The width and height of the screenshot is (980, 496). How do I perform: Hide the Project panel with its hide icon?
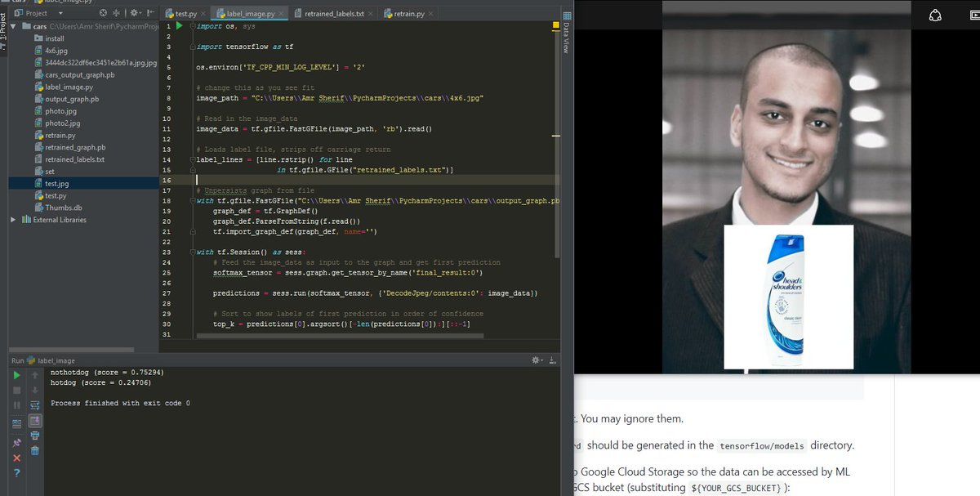click(x=151, y=13)
